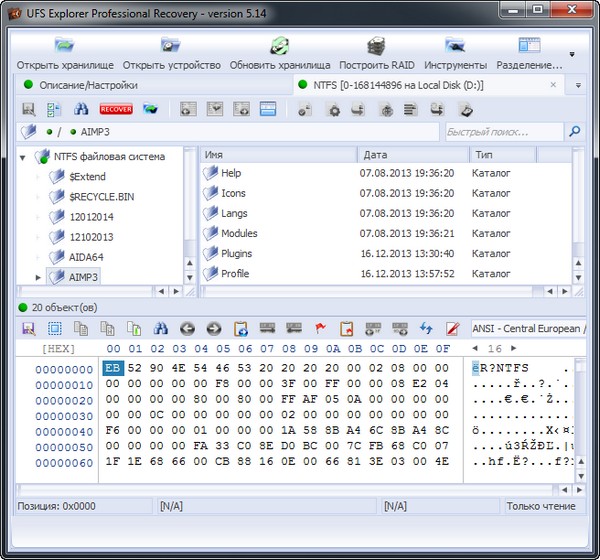Click the red RECOVER button in toolbar
This screenshot has height=560, width=600.
(x=115, y=108)
